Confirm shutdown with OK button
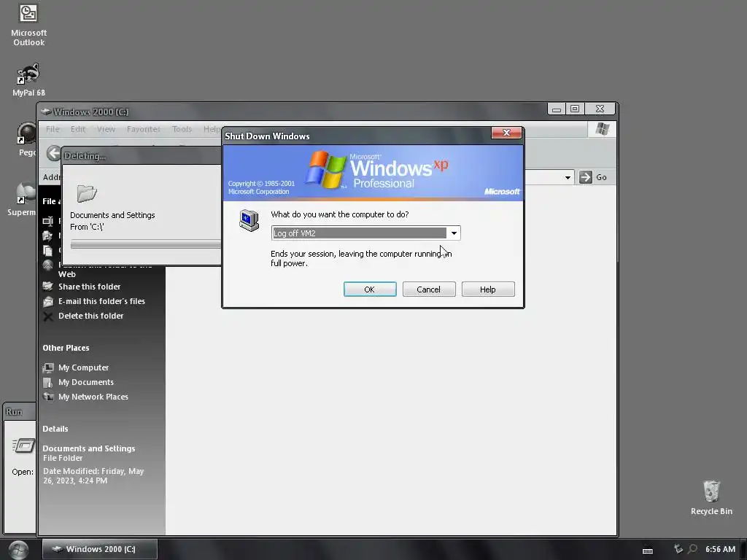747x560 pixels. click(x=370, y=289)
